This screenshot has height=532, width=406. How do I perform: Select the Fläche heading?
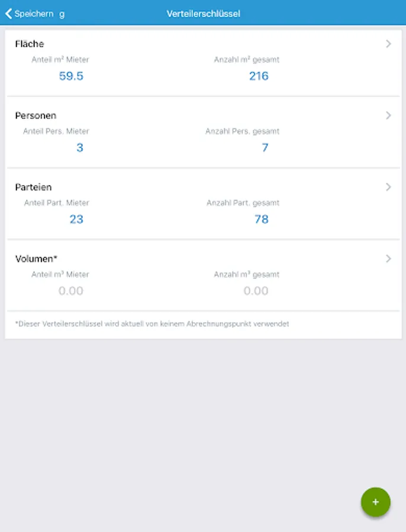[x=30, y=44]
